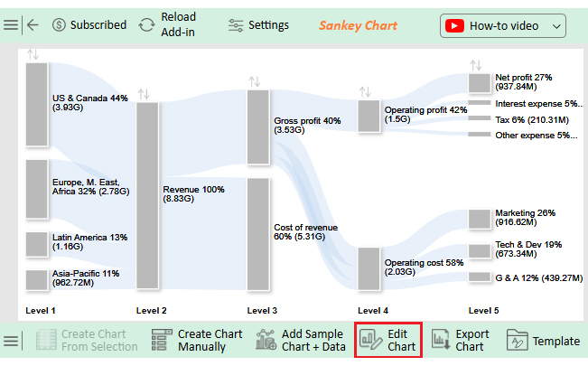Click the Reload Add-in refresh icon
This screenshot has height=366, width=588.
click(146, 25)
